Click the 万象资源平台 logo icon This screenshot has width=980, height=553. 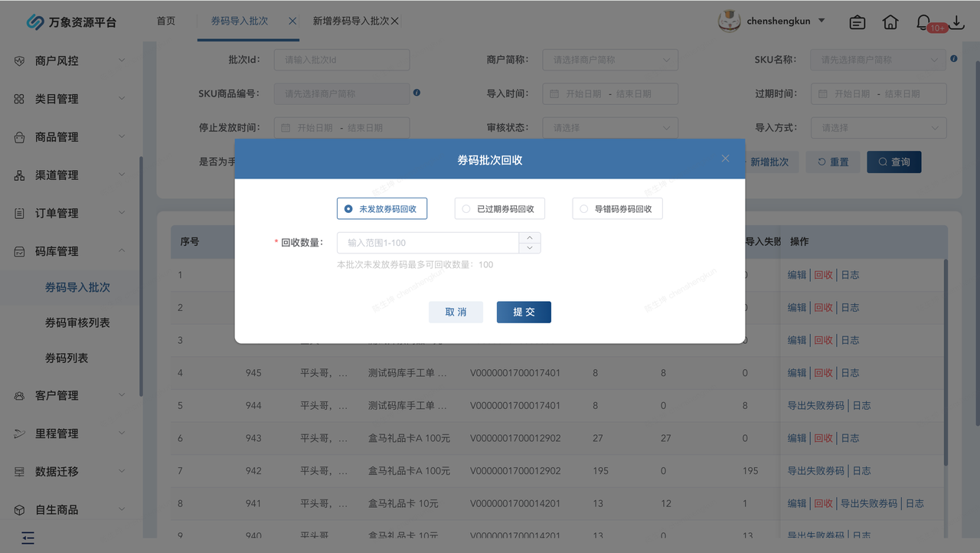pos(35,22)
